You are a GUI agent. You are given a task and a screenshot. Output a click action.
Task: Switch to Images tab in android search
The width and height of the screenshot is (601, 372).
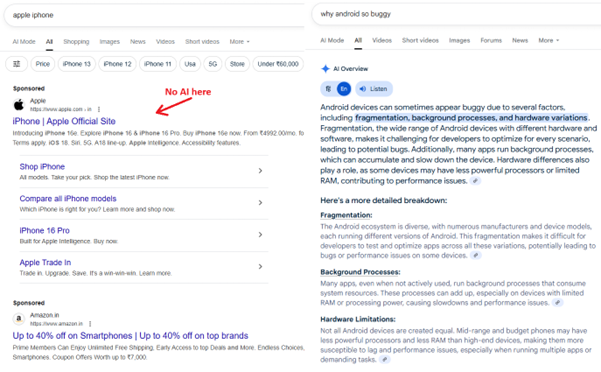coord(459,40)
